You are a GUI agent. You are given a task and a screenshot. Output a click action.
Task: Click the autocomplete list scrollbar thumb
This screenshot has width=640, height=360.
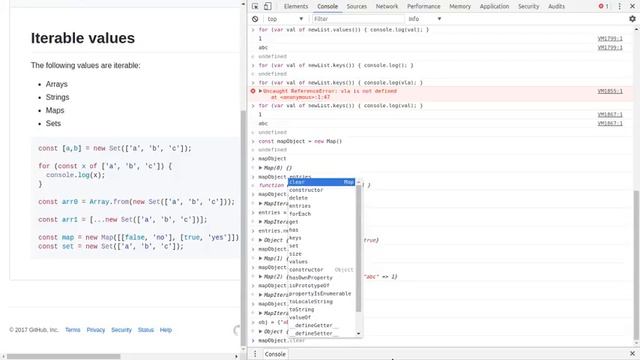pyautogui.click(x=358, y=248)
